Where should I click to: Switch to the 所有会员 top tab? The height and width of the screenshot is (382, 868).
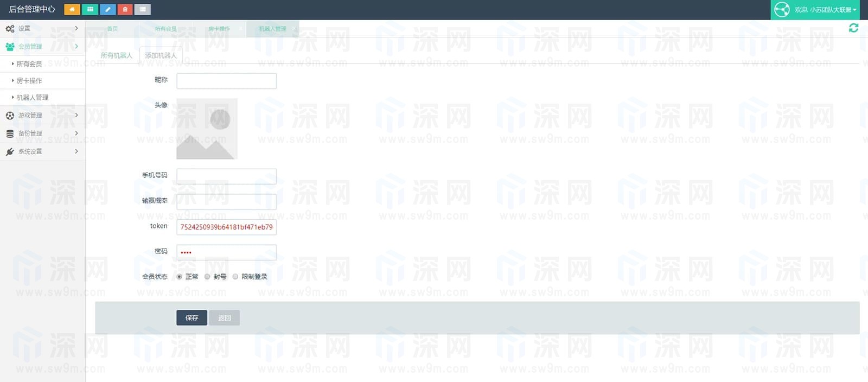coord(165,29)
